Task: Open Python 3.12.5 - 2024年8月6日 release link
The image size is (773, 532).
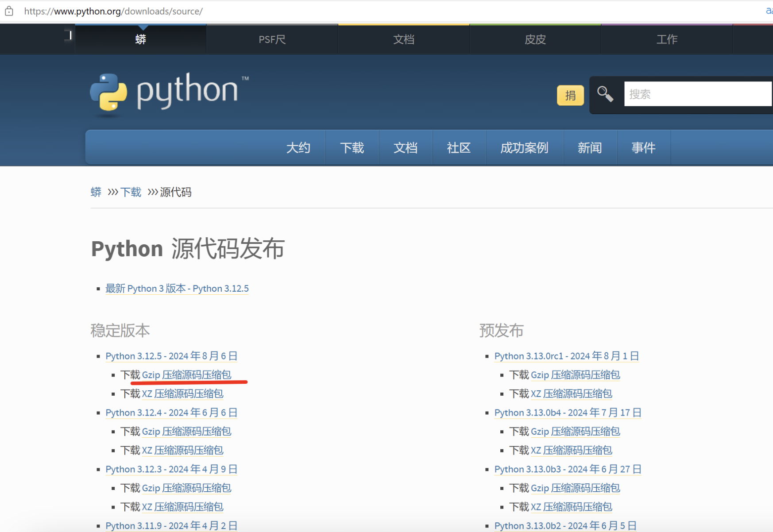Action: 171,356
